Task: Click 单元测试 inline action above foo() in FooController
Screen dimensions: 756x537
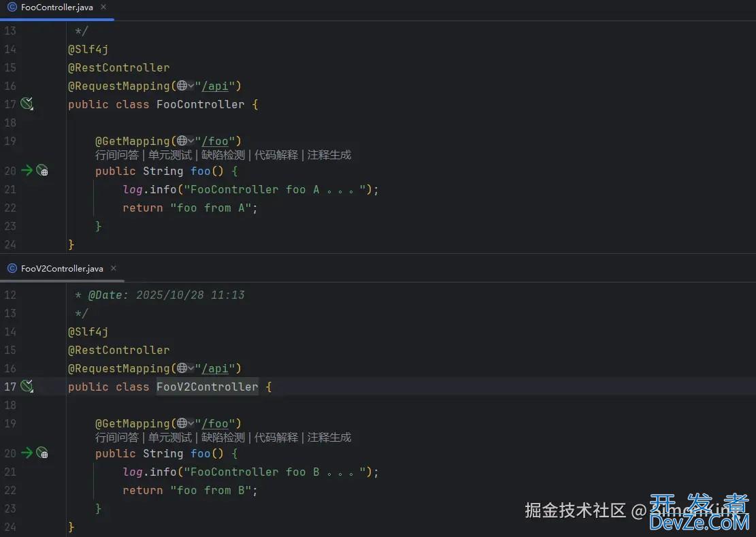Action: coord(169,154)
